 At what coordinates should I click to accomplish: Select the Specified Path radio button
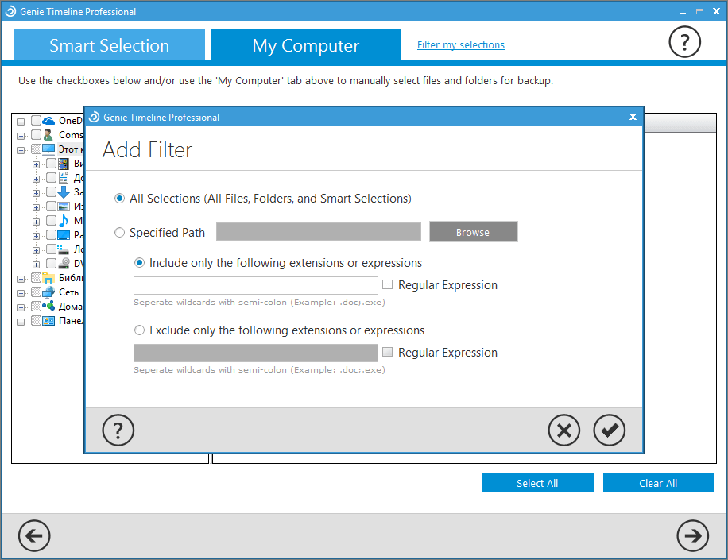(120, 233)
